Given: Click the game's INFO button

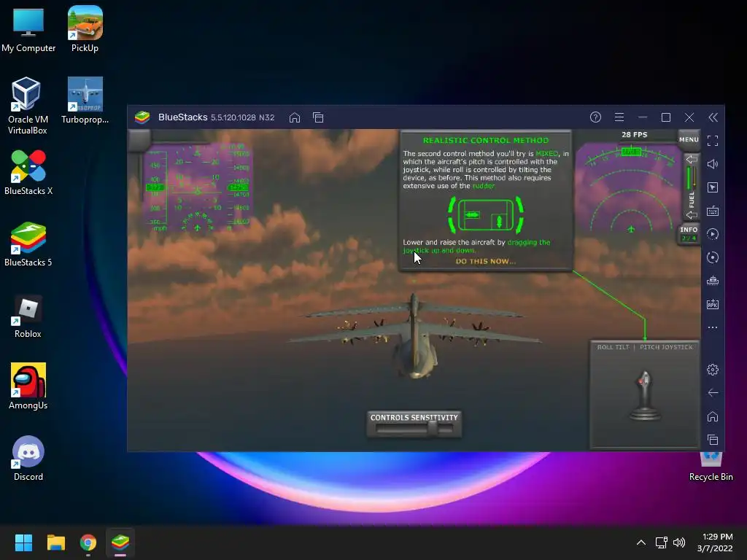Looking at the screenshot, I should click(689, 234).
